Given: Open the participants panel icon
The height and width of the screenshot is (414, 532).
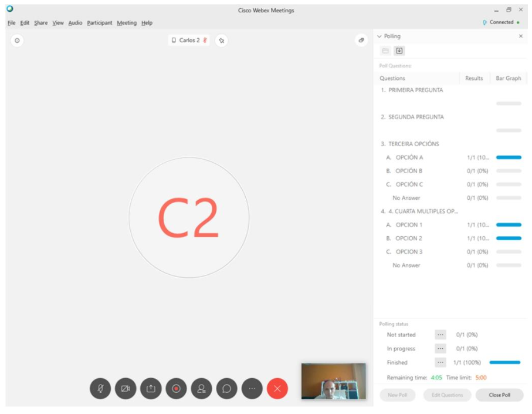Looking at the screenshot, I should point(201,388).
